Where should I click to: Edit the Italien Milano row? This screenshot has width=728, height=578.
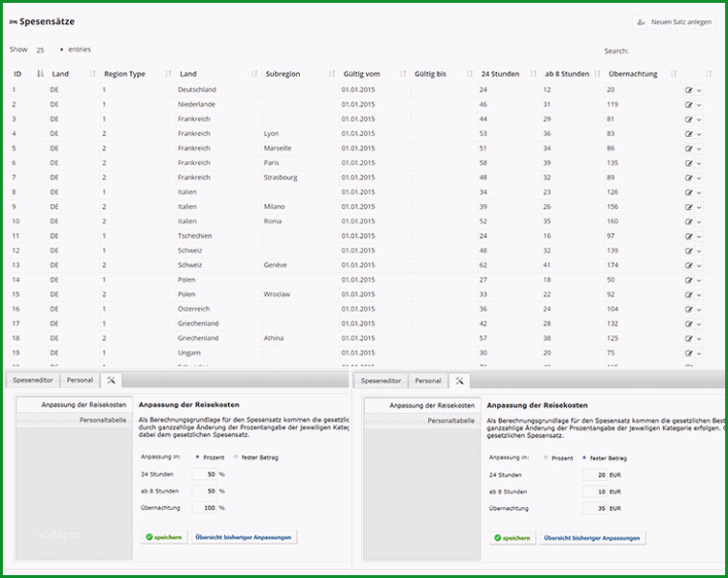[689, 207]
